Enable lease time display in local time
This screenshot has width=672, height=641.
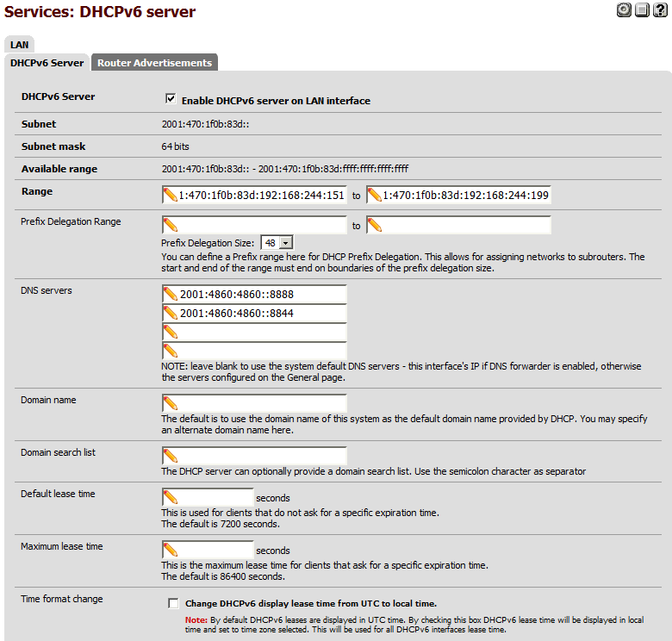(x=173, y=603)
